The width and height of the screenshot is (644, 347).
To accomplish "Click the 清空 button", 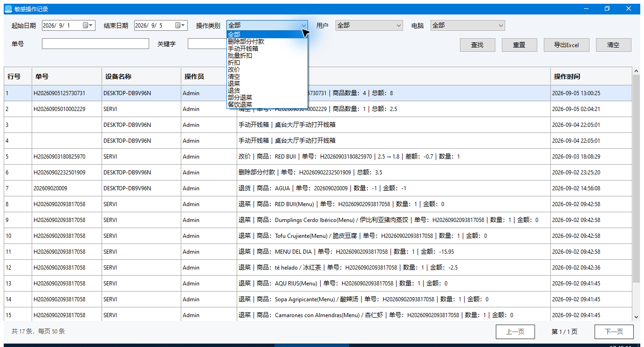I will point(613,45).
